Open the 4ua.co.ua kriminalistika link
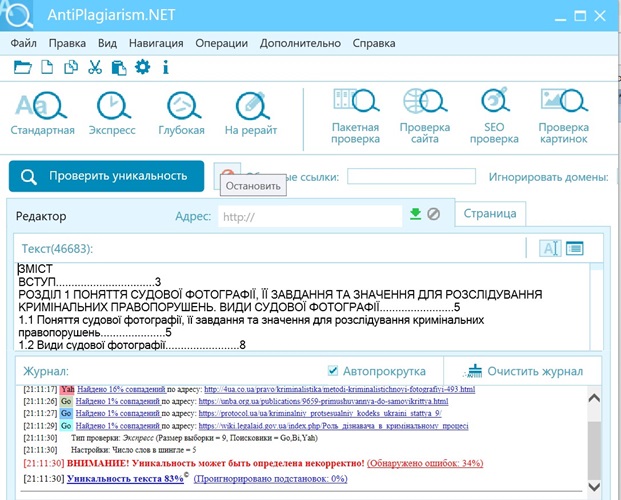 [339, 389]
